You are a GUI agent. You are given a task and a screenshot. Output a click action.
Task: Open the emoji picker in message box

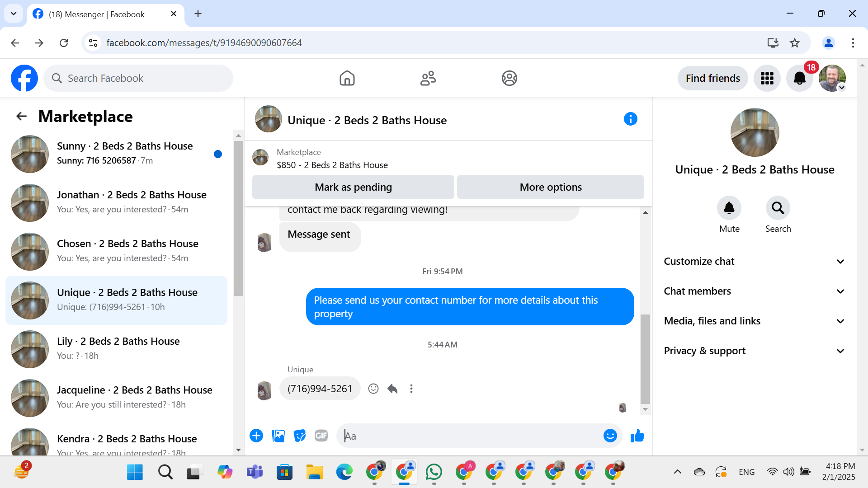[x=610, y=436]
